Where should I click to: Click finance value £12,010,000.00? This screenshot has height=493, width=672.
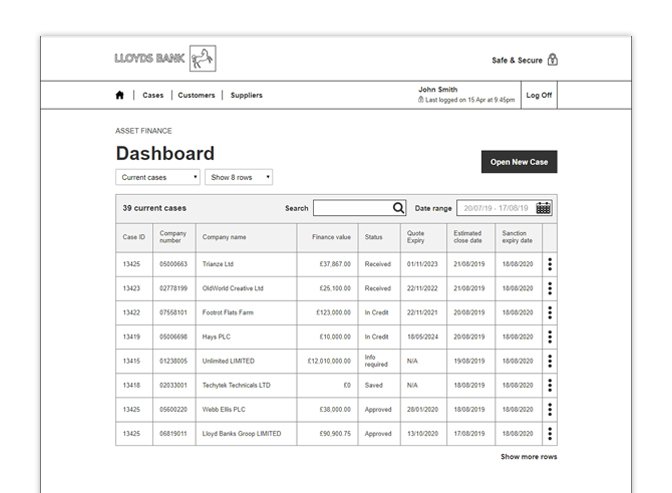pyautogui.click(x=329, y=361)
